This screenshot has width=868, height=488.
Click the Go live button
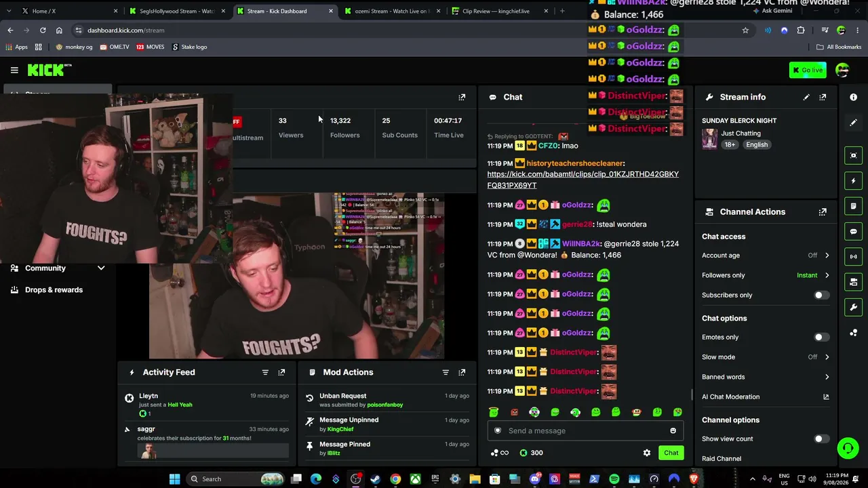point(808,70)
